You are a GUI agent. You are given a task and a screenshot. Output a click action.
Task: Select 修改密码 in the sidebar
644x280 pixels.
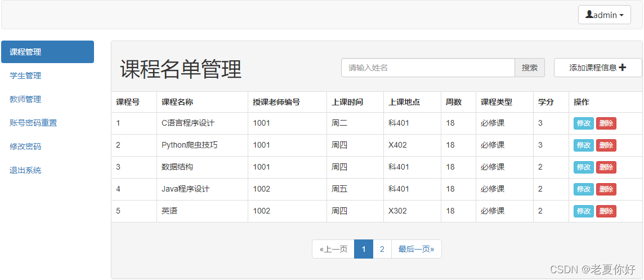tap(25, 146)
